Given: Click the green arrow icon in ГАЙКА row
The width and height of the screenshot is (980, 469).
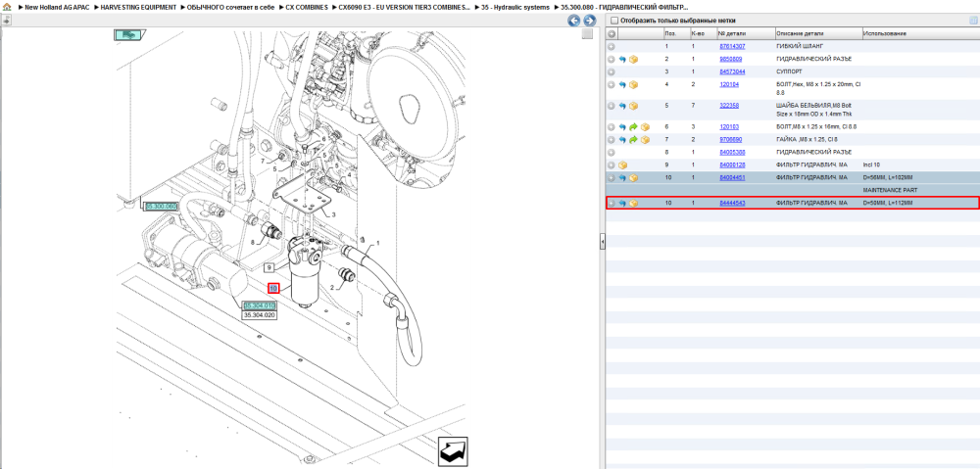Looking at the screenshot, I should point(634,140).
